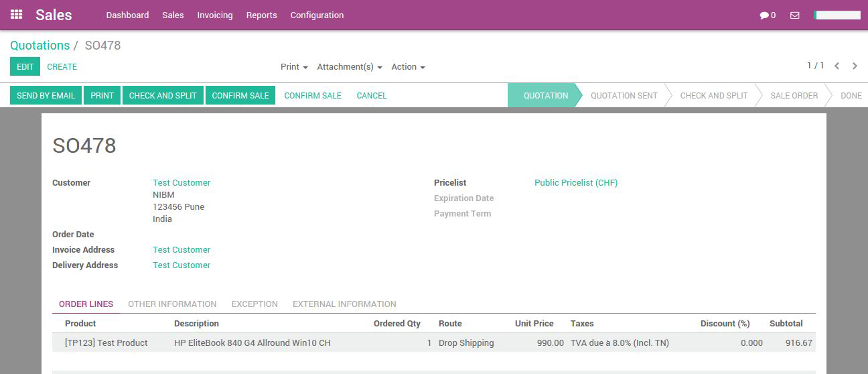Select the Quotation Sent status stage
This screenshot has height=374, width=868.
click(x=624, y=95)
